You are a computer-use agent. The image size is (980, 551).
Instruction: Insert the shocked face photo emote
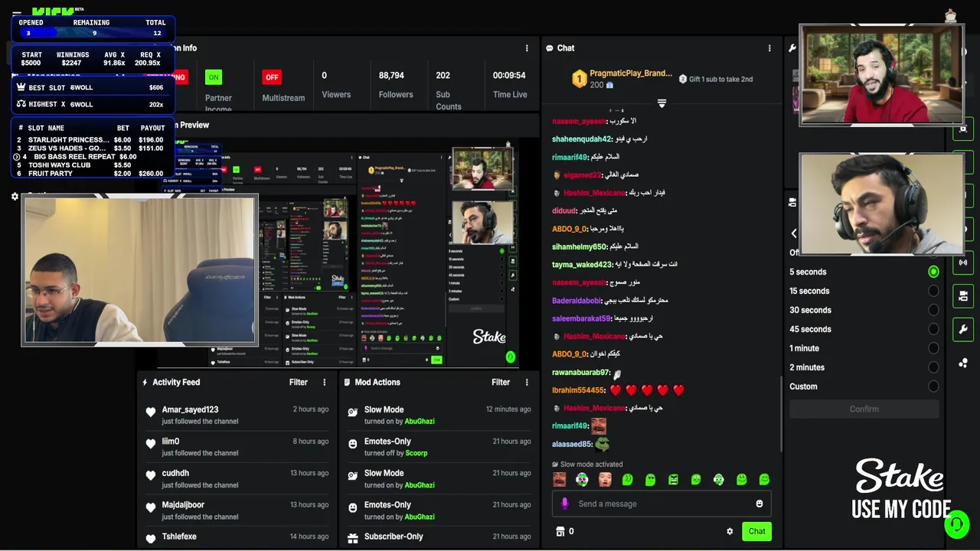[x=605, y=480]
